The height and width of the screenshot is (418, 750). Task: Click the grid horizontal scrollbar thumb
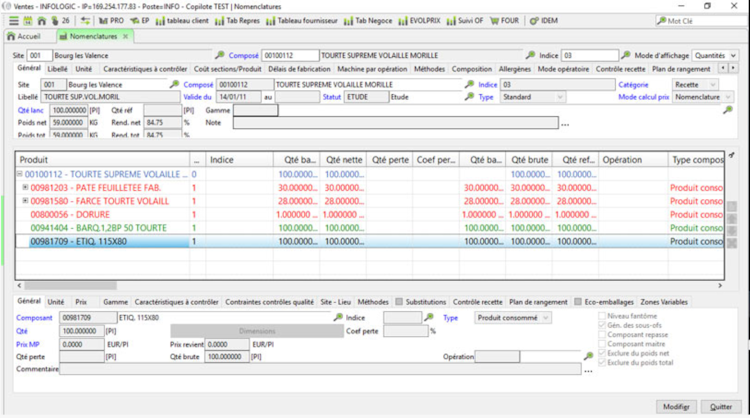click(x=70, y=286)
